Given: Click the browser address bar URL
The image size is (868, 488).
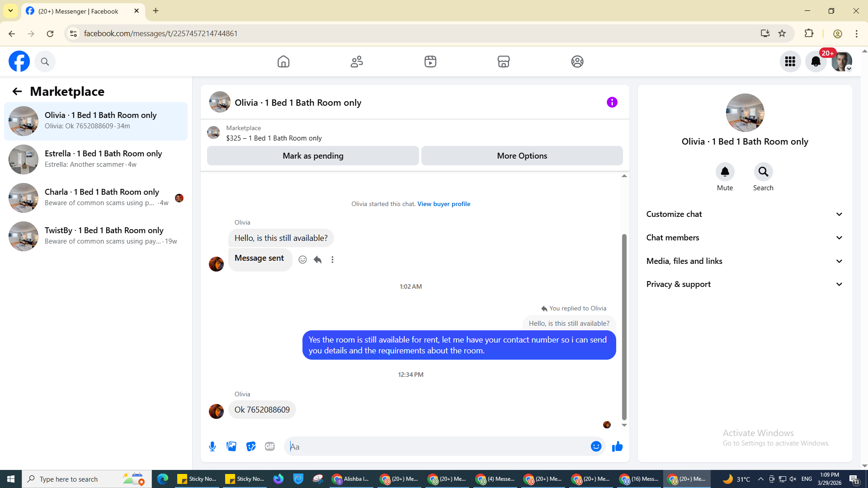Looking at the screenshot, I should 161,33.
